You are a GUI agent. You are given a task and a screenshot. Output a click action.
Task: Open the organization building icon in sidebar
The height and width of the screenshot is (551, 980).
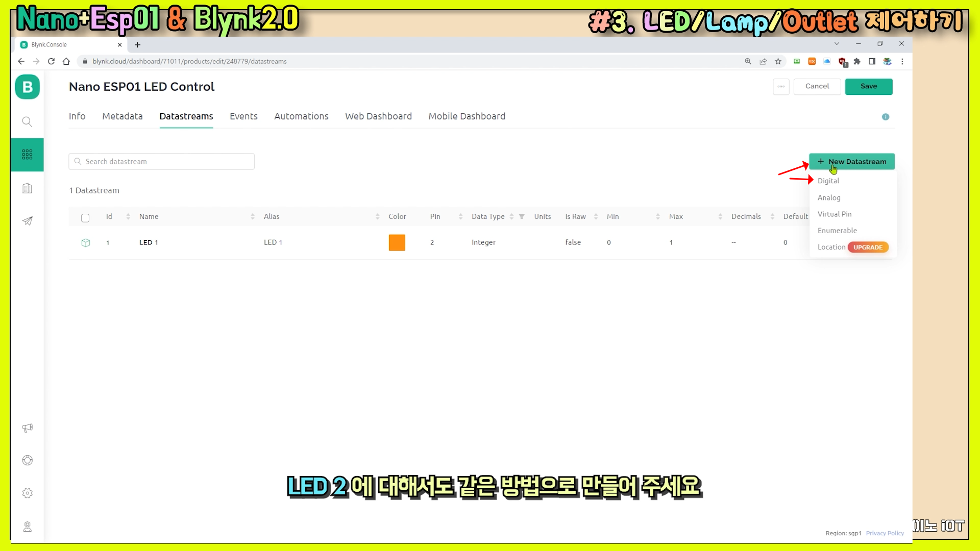pyautogui.click(x=28, y=188)
